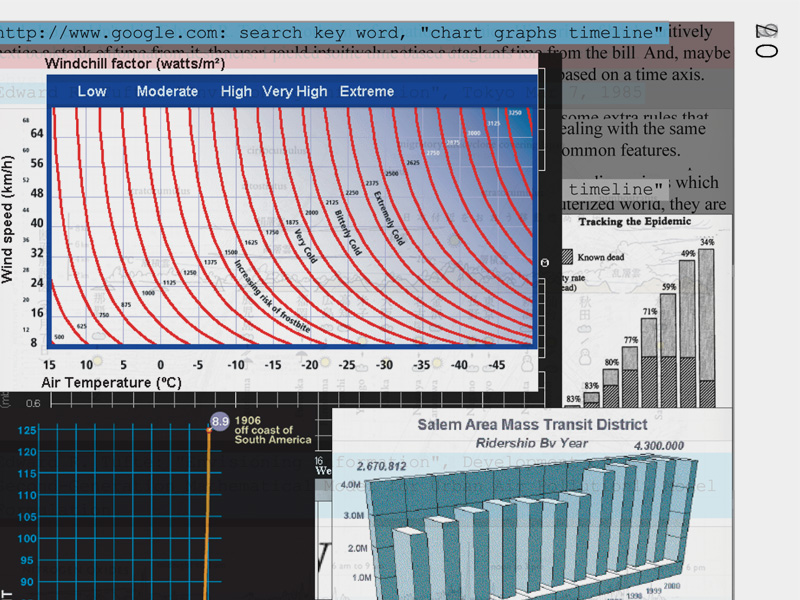Click the hatched Known dead legend swatch

pos(565,257)
